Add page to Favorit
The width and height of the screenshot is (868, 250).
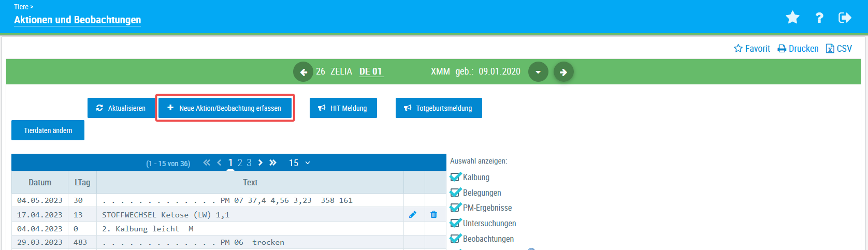(x=752, y=49)
